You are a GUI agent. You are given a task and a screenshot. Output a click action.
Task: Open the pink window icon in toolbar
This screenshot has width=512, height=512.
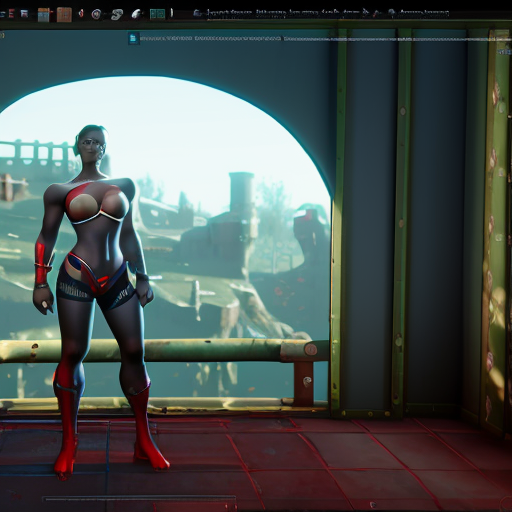(24, 14)
